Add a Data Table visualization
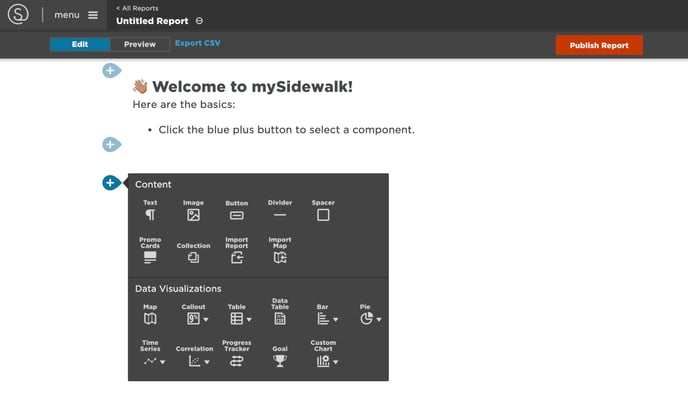Viewport: 688px width, 417px height. pos(280,312)
